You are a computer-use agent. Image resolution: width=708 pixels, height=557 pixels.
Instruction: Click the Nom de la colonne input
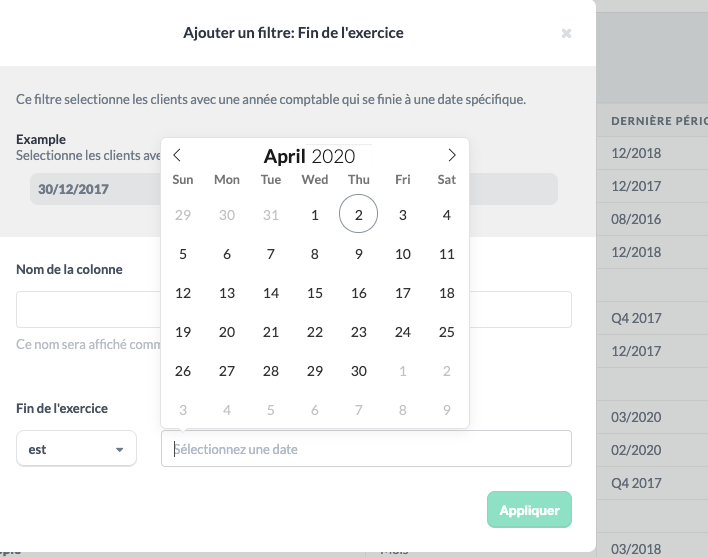coord(294,310)
